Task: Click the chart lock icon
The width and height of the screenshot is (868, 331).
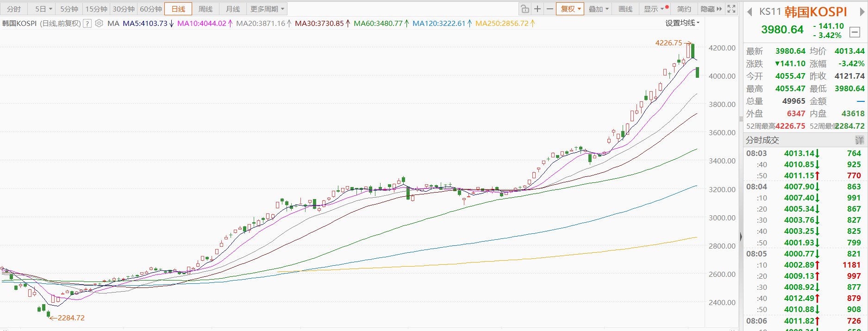Action: (x=525, y=9)
